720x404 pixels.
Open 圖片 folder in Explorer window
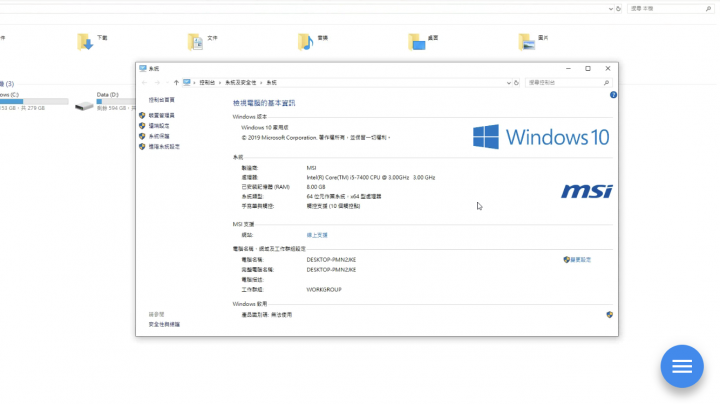tap(533, 41)
